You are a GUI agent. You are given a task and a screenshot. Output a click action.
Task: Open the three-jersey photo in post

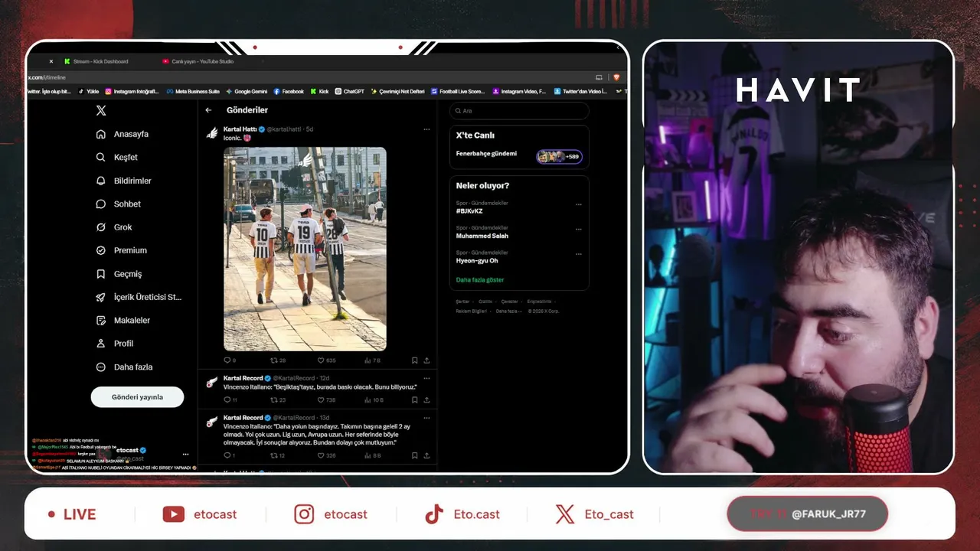tap(305, 249)
